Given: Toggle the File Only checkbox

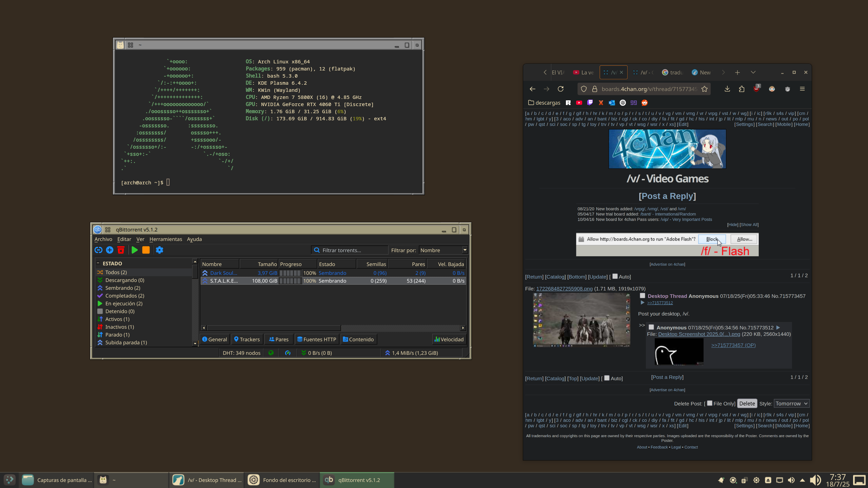Looking at the screenshot, I should 710,403.
